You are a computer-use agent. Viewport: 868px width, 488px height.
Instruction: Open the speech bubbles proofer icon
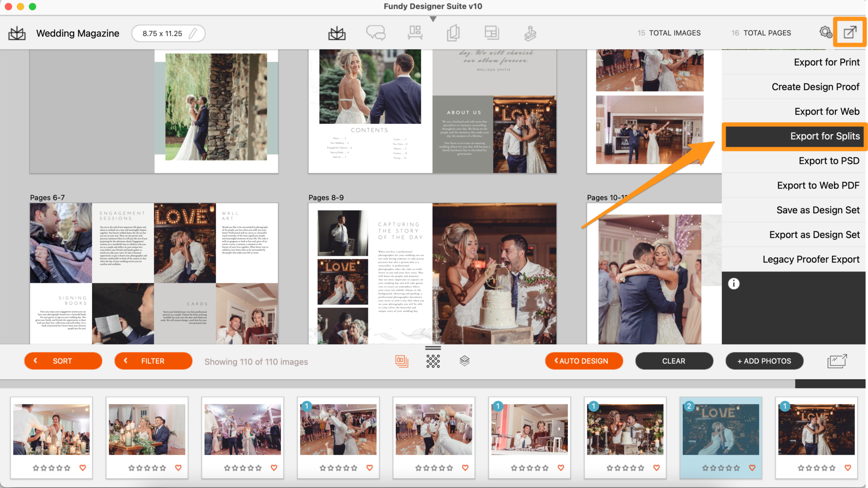376,33
